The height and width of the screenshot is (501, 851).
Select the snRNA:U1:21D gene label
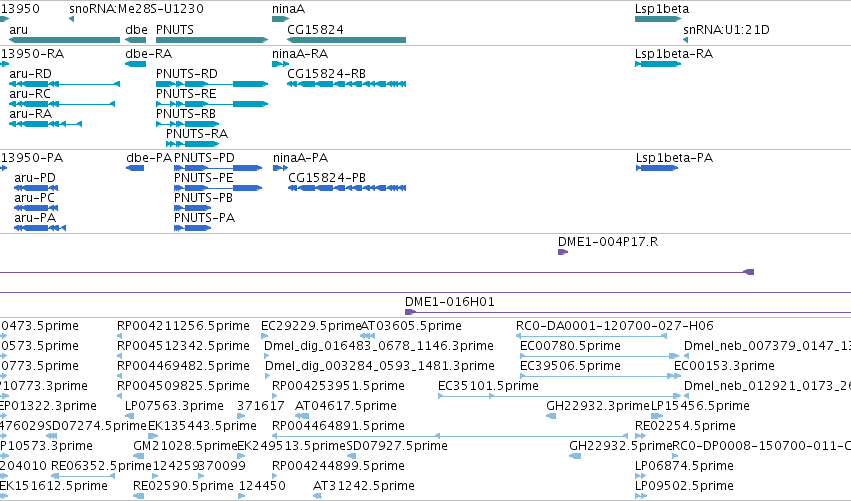[726, 30]
